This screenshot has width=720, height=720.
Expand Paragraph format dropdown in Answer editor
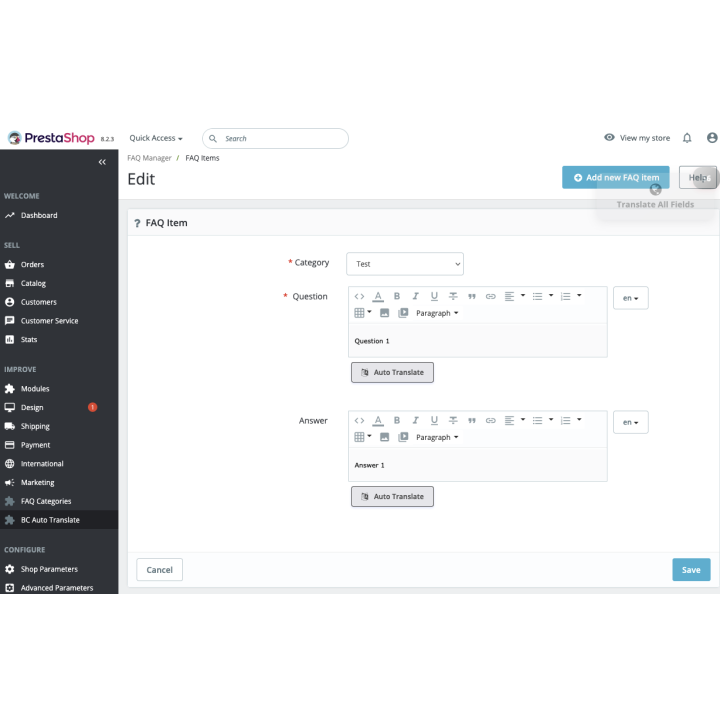[437, 437]
